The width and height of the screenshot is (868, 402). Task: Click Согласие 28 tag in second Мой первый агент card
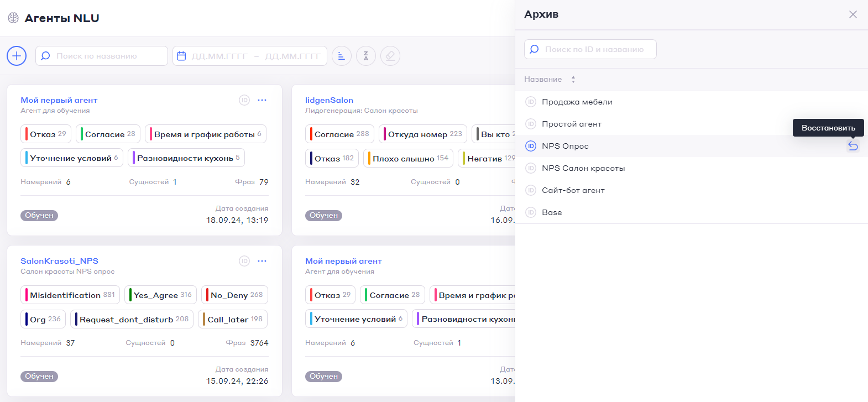(x=393, y=295)
